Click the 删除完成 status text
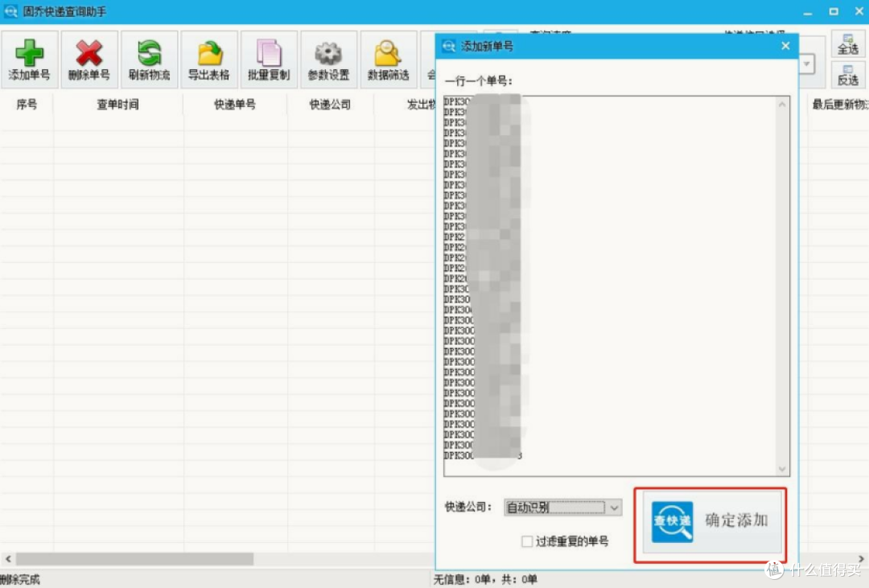869x588 pixels. point(20,580)
